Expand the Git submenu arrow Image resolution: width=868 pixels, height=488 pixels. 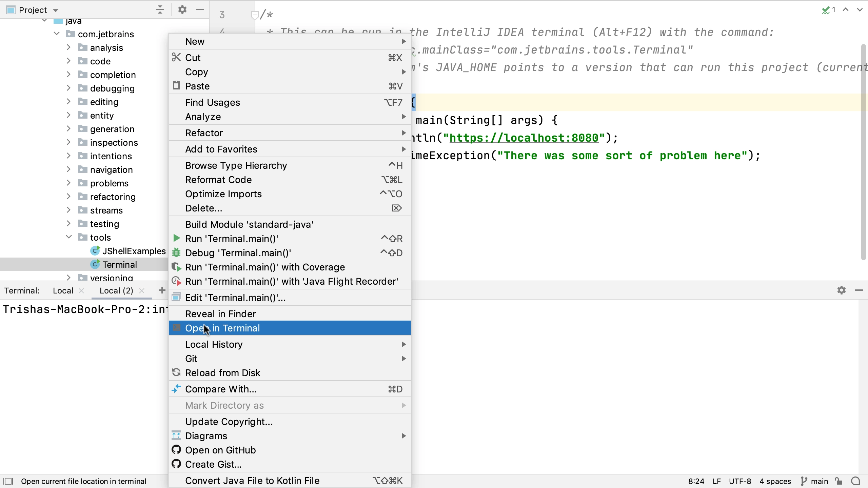tap(404, 358)
